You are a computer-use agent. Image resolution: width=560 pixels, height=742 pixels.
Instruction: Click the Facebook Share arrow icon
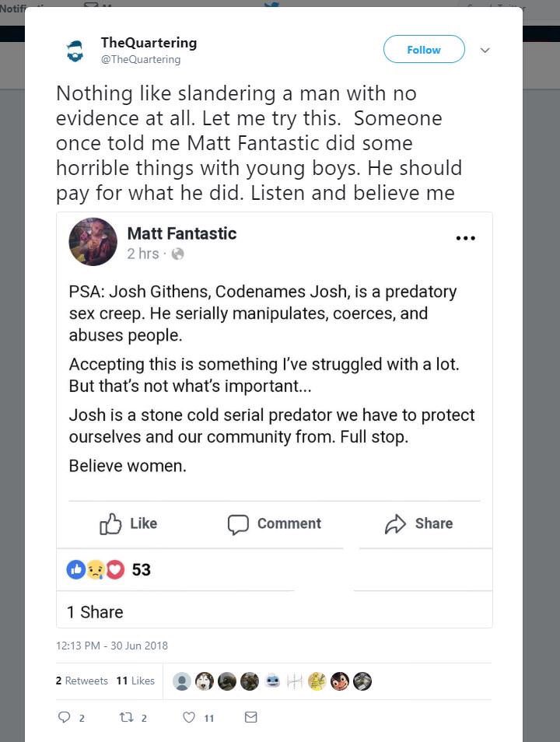pos(395,524)
